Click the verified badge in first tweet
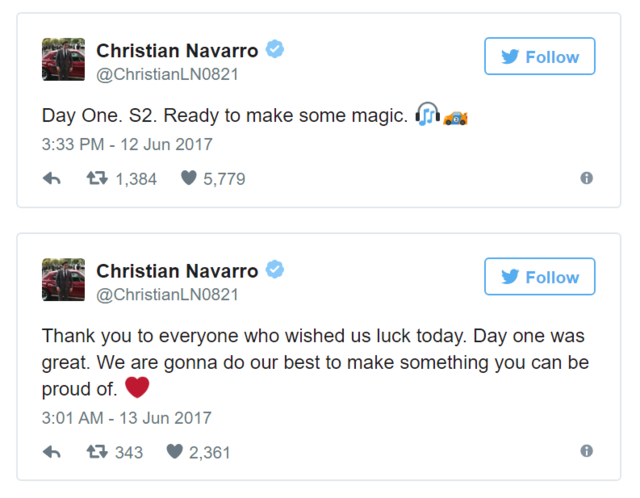The height and width of the screenshot is (498, 640). coord(275,50)
